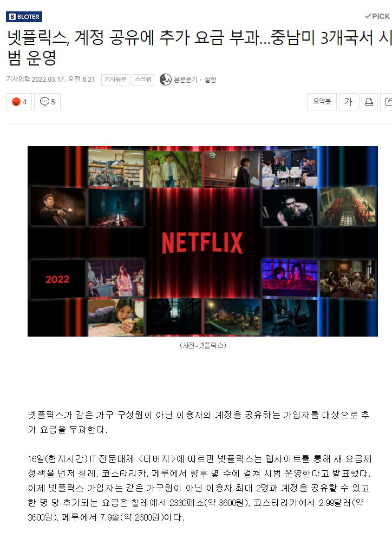The width and height of the screenshot is (392, 539).
Task: Click the PiCK checkmark badge
Action: click(377, 16)
